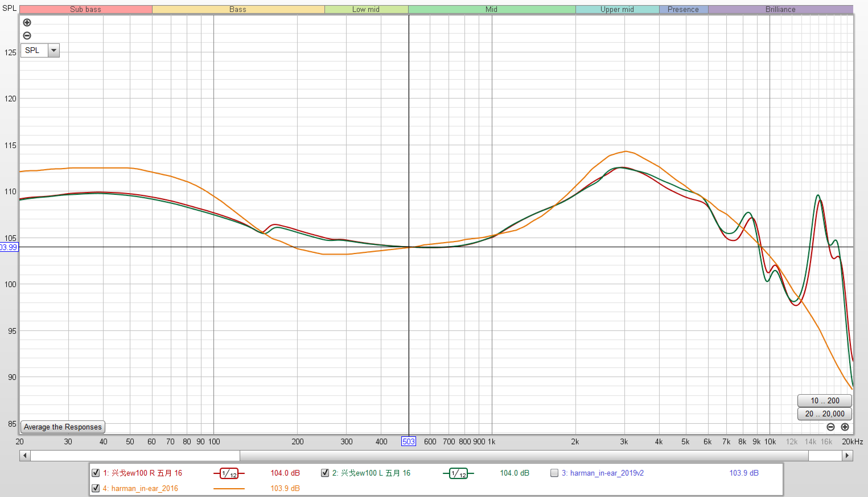Zoom out vertical axis with minus icon
Image resolution: width=868 pixels, height=497 pixels.
coord(27,36)
